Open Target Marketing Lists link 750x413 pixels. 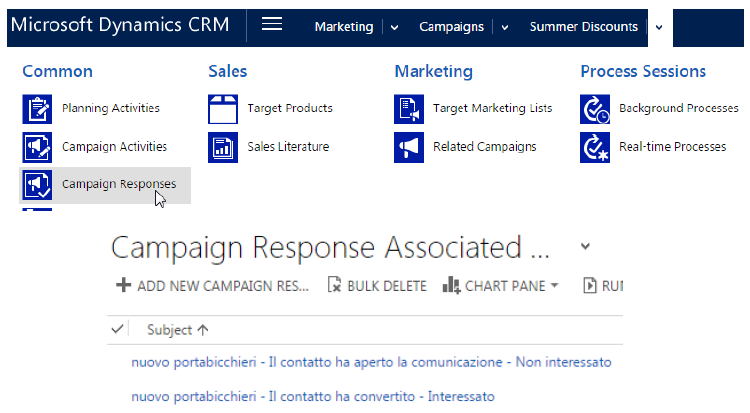(493, 108)
